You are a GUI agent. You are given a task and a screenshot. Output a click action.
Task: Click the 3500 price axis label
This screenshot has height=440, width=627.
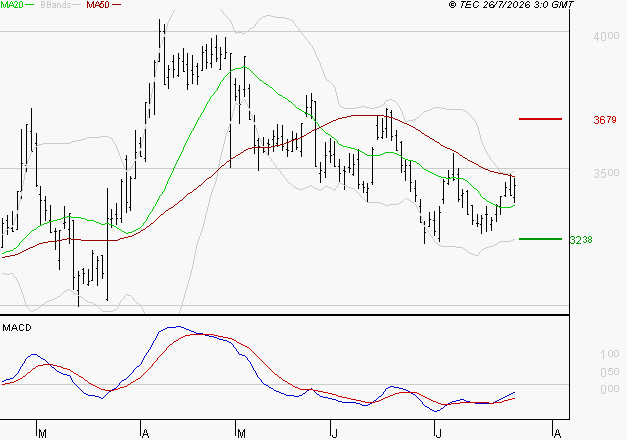tap(606, 173)
